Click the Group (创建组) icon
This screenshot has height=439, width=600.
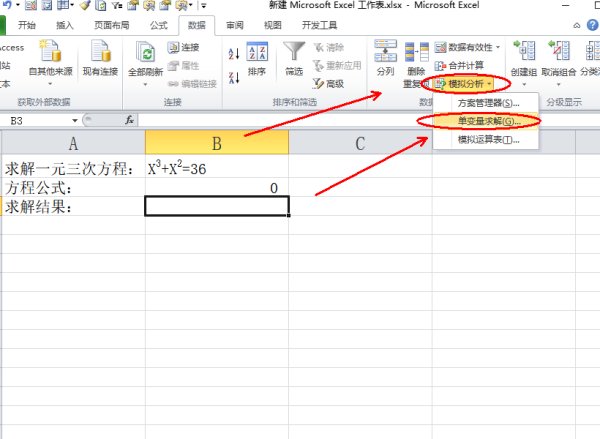tap(524, 51)
